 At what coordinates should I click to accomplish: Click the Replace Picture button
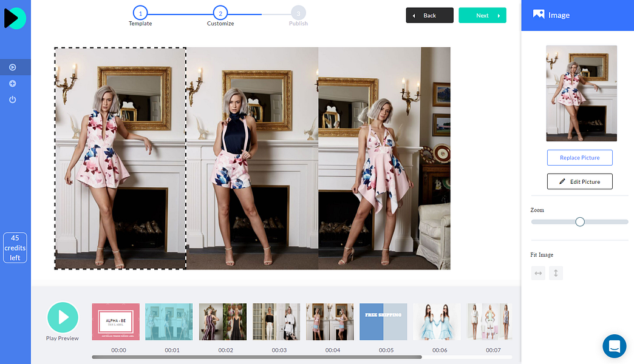580,158
